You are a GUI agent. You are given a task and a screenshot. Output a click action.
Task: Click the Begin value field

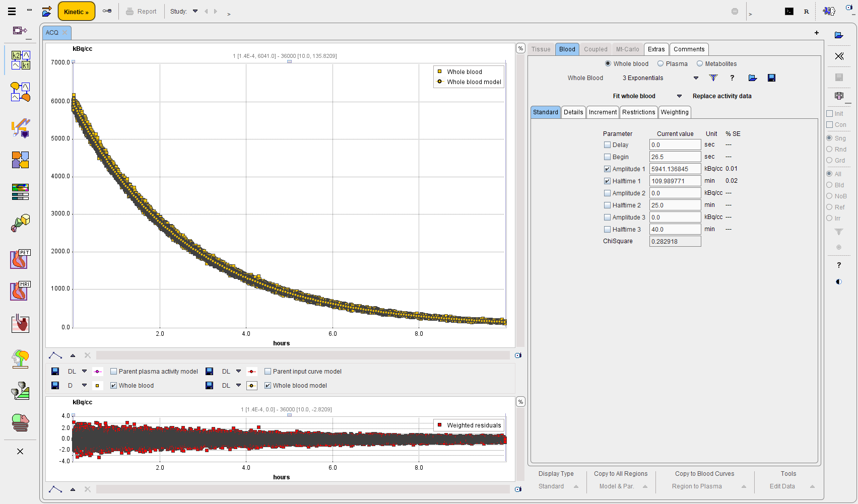click(x=675, y=157)
